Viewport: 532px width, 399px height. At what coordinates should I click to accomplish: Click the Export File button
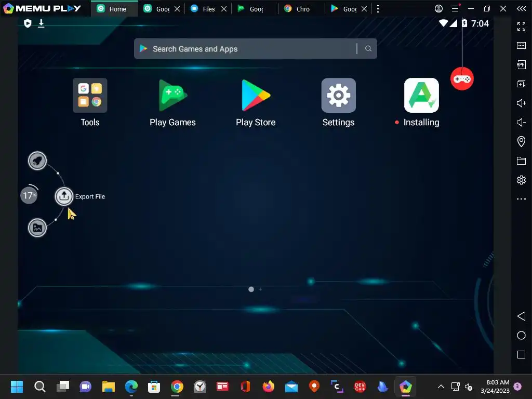pos(64,196)
